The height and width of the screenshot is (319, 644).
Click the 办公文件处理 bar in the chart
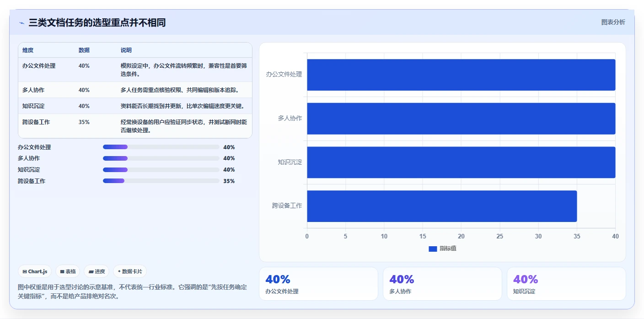point(461,75)
